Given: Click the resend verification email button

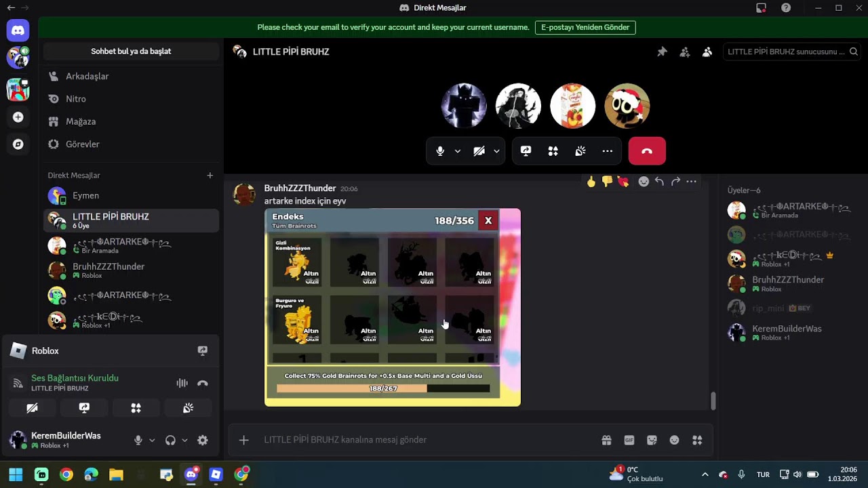Looking at the screenshot, I should pos(585,28).
